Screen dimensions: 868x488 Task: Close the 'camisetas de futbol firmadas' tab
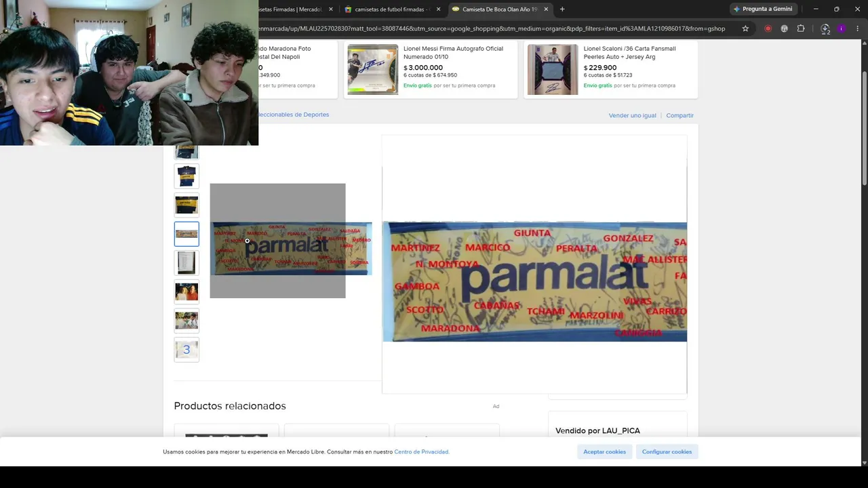click(439, 9)
